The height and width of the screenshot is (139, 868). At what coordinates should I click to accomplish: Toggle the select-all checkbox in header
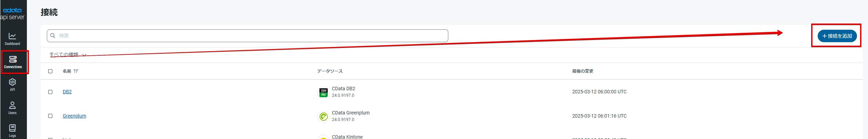(50, 71)
